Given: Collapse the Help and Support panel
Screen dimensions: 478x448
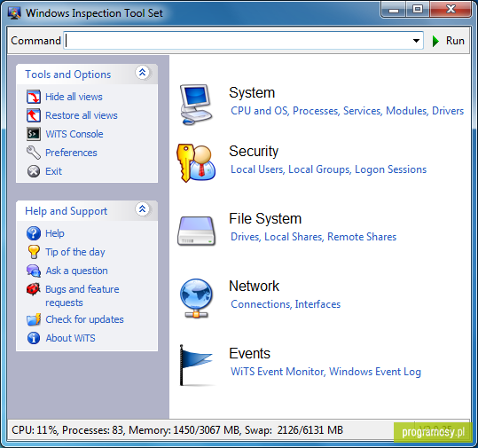Looking at the screenshot, I should click(142, 209).
